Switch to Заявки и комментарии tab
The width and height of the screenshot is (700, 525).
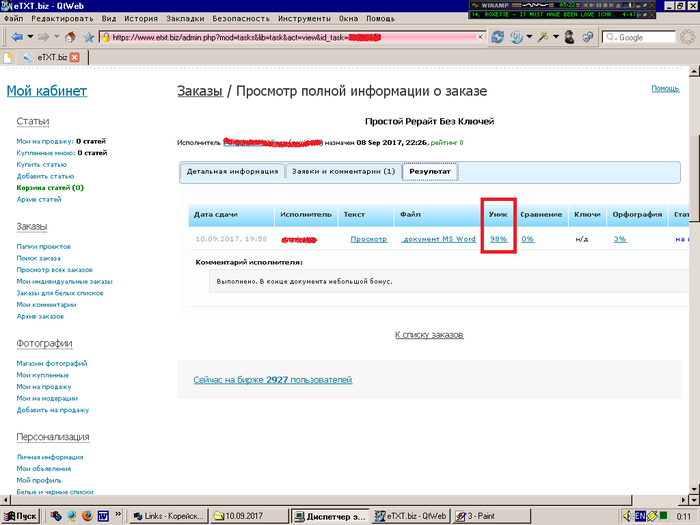[343, 172]
